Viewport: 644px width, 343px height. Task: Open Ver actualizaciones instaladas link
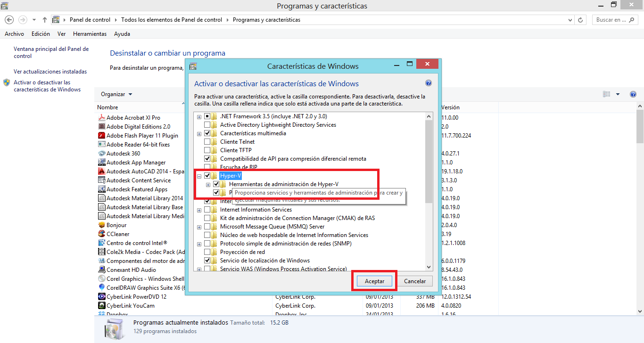pyautogui.click(x=50, y=72)
